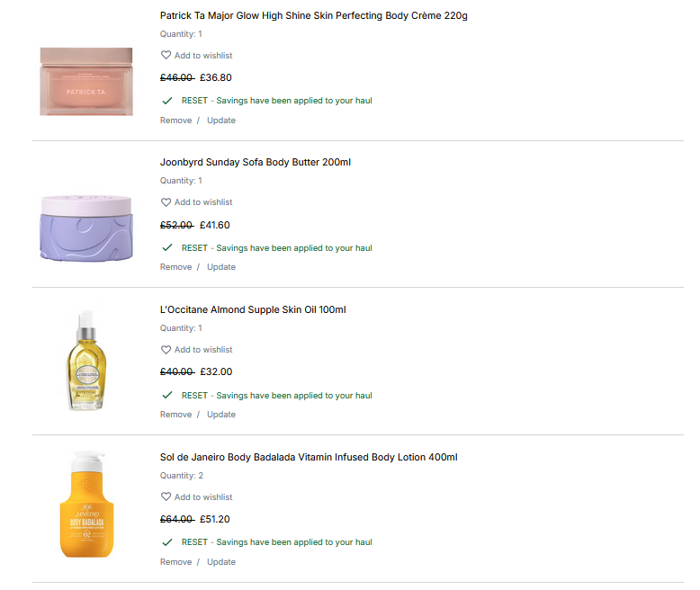Remove Joonbyrd Sunday Sofa Body Butter

175,267
